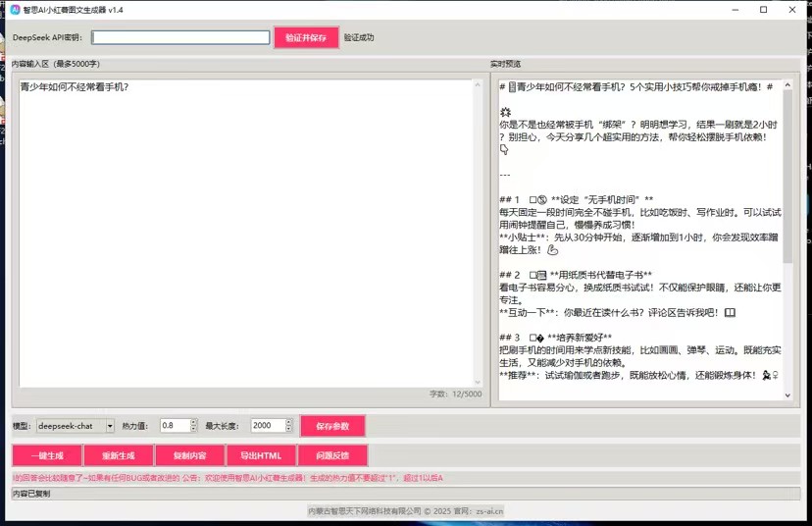Click the 复制内容 button
The width and height of the screenshot is (812, 526).
click(190, 455)
